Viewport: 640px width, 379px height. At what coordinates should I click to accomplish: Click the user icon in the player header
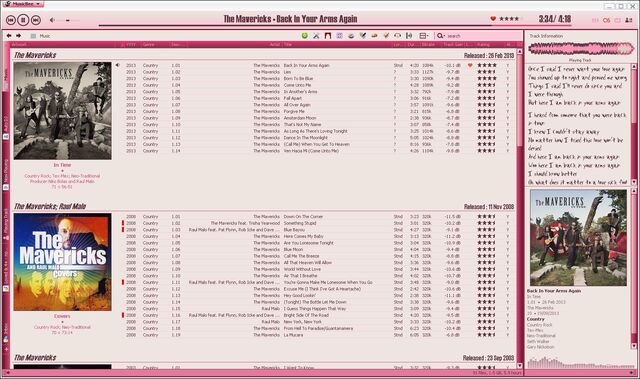(x=629, y=20)
